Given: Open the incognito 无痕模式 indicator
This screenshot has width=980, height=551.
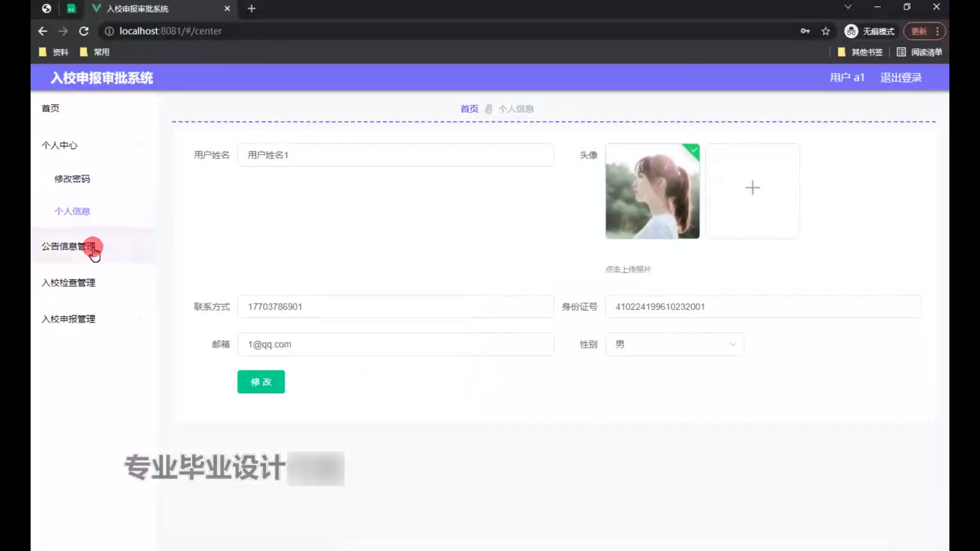Looking at the screenshot, I should pyautogui.click(x=869, y=31).
